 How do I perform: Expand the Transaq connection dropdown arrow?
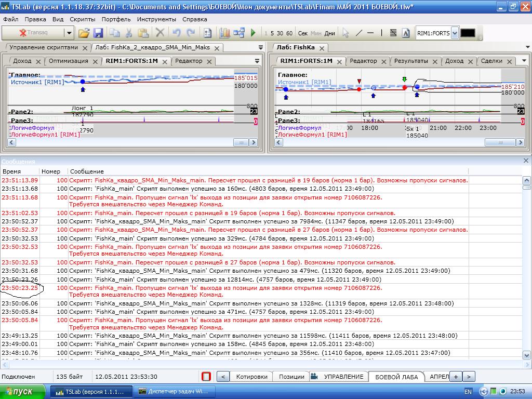(x=69, y=33)
